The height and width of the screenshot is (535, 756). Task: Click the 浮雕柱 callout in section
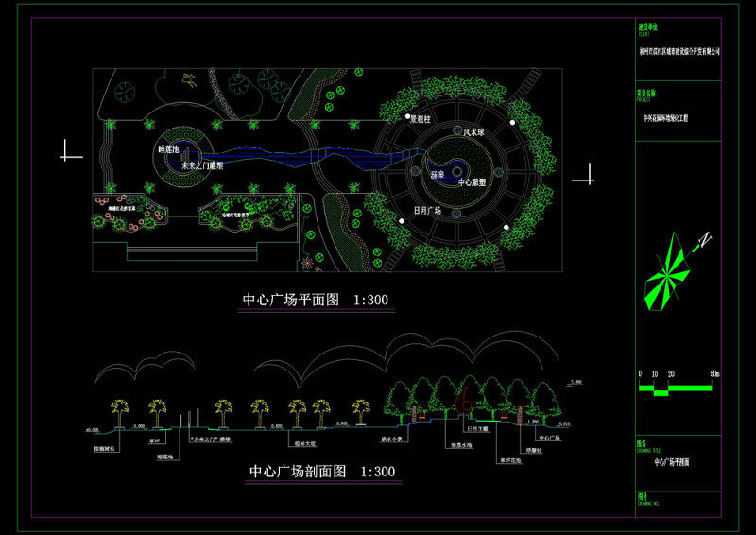(534, 451)
